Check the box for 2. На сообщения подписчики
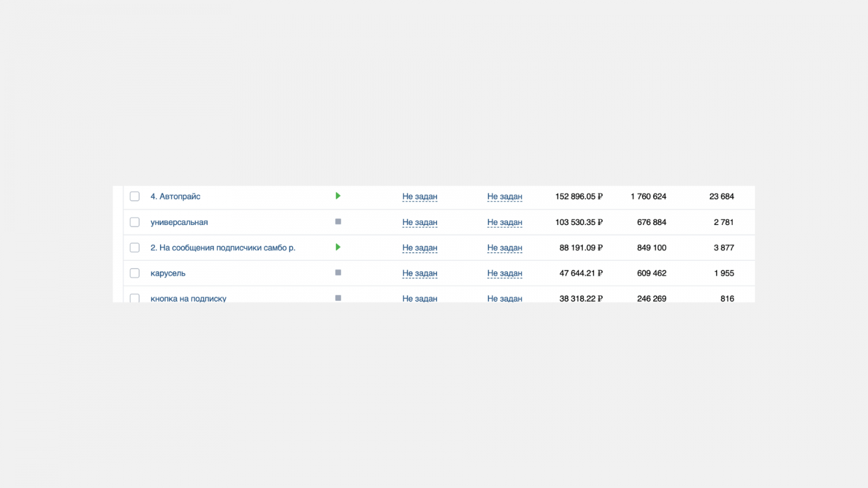 pyautogui.click(x=135, y=248)
